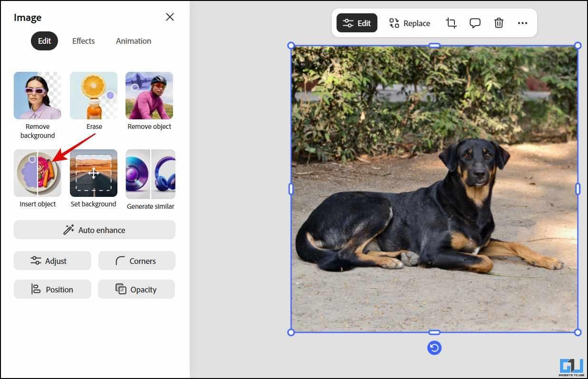588x379 pixels.
Task: Click the rotate handle below the image
Action: point(434,348)
